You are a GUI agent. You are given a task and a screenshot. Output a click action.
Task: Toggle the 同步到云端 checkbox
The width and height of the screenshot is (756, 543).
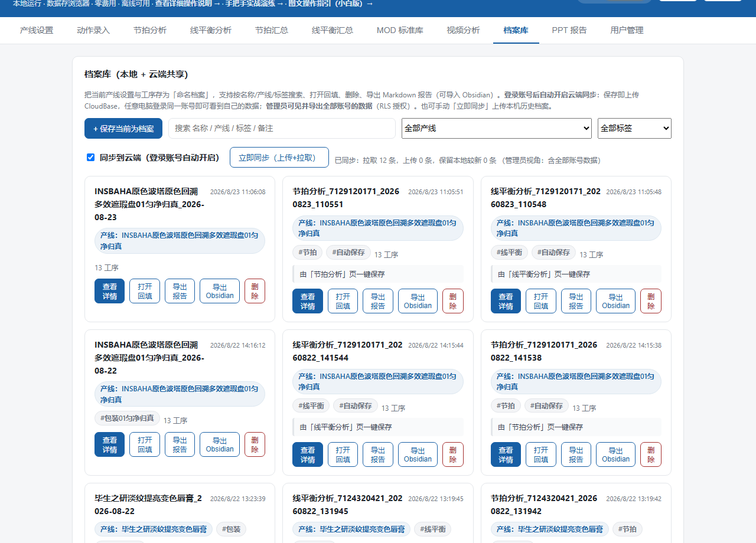(x=90, y=158)
